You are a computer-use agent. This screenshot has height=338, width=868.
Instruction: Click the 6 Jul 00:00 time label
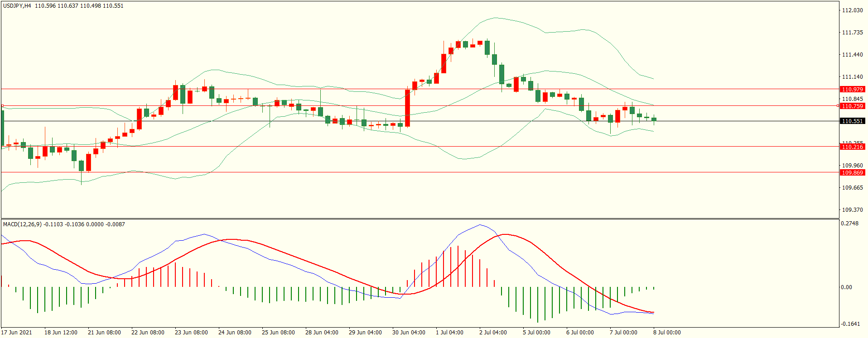[580, 333]
